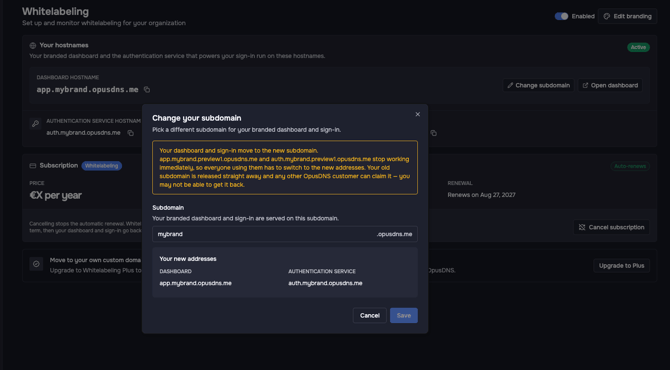Click the yellow warning message box
The height and width of the screenshot is (370, 670).
pos(285,167)
